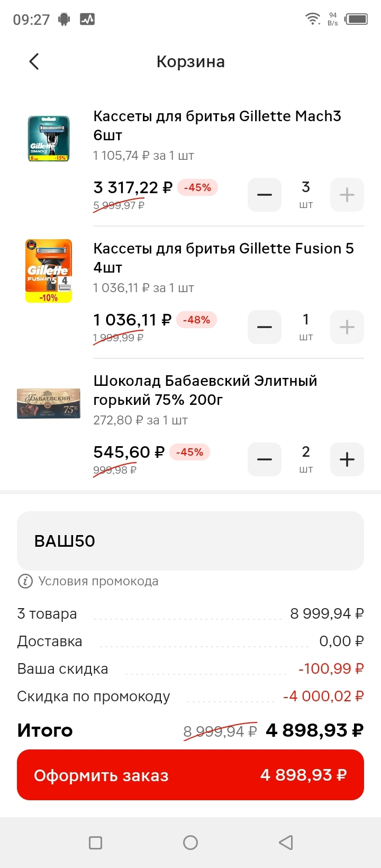This screenshot has width=381, height=868.
Task: Increase Gillette Fusion 5 quantity with the plus button
Action: point(347,327)
